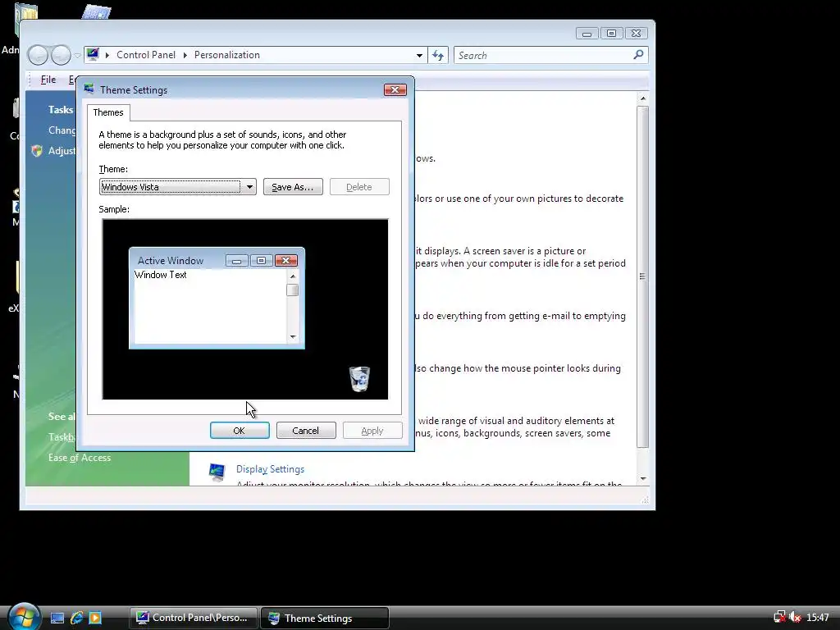Maximize the Control Panel window
Image resolution: width=840 pixels, height=630 pixels.
(611, 34)
